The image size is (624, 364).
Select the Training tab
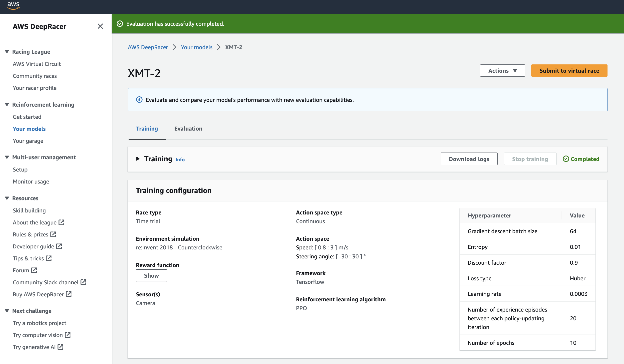[147, 129]
